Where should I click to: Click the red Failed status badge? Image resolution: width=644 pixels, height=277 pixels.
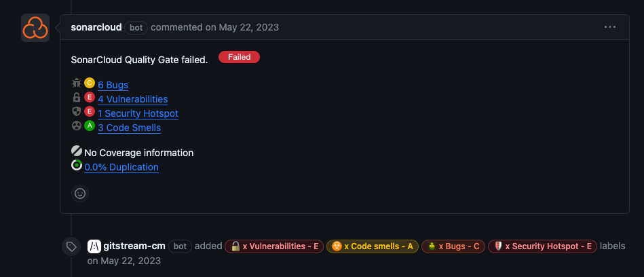point(239,58)
